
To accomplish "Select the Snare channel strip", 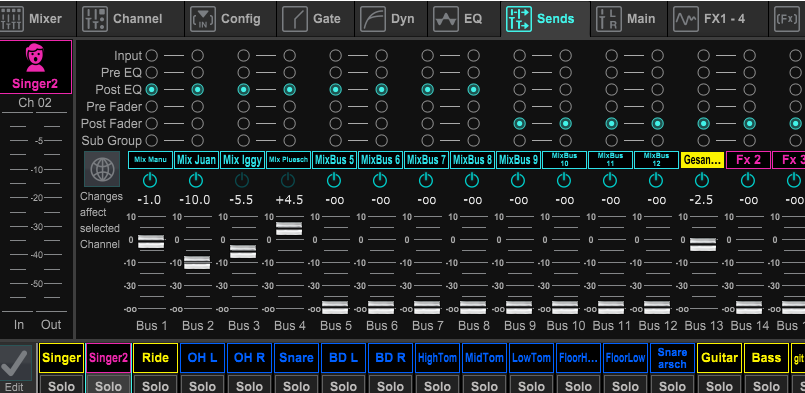I will (296, 358).
